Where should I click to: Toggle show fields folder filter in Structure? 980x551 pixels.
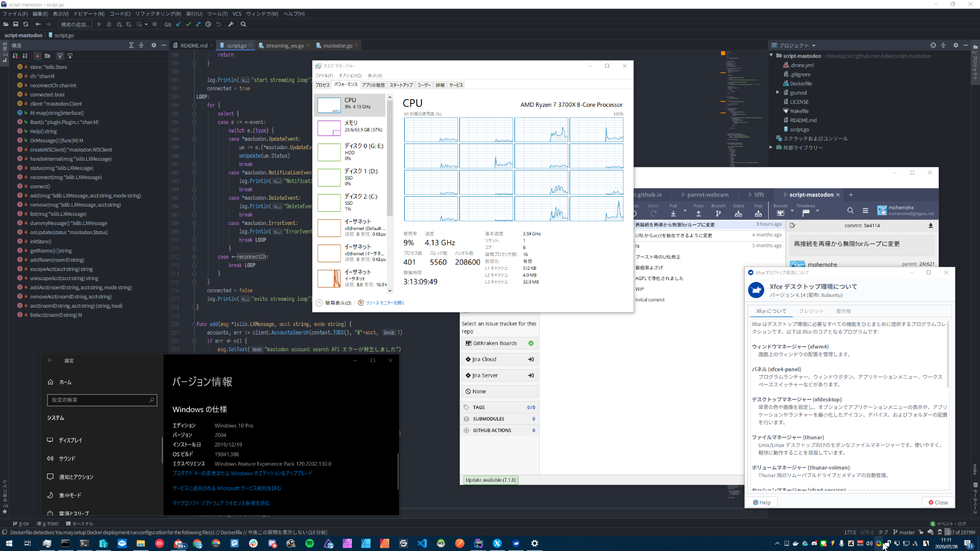click(x=47, y=56)
